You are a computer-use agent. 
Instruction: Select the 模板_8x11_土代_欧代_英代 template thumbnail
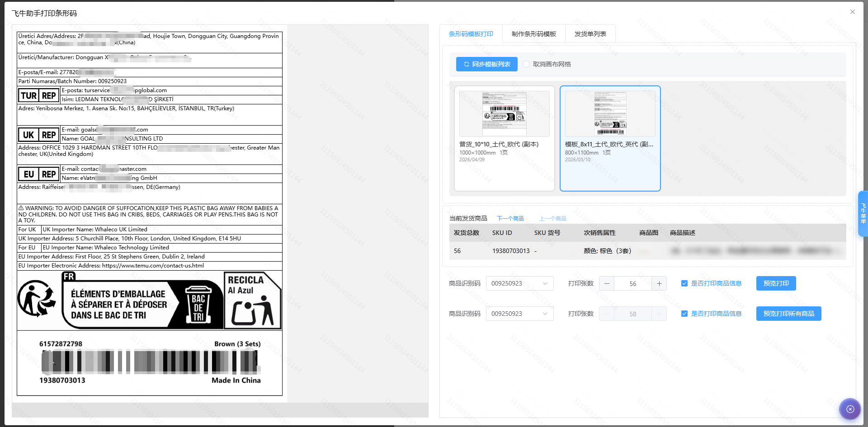pos(610,114)
